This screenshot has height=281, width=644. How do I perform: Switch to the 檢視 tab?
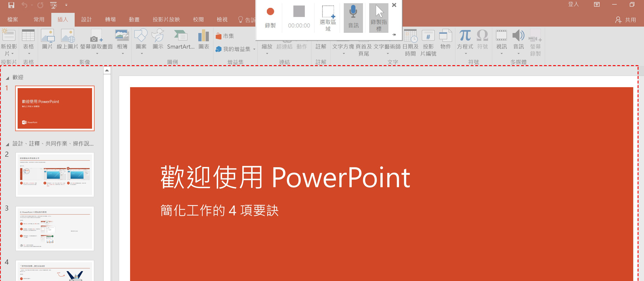point(222,19)
